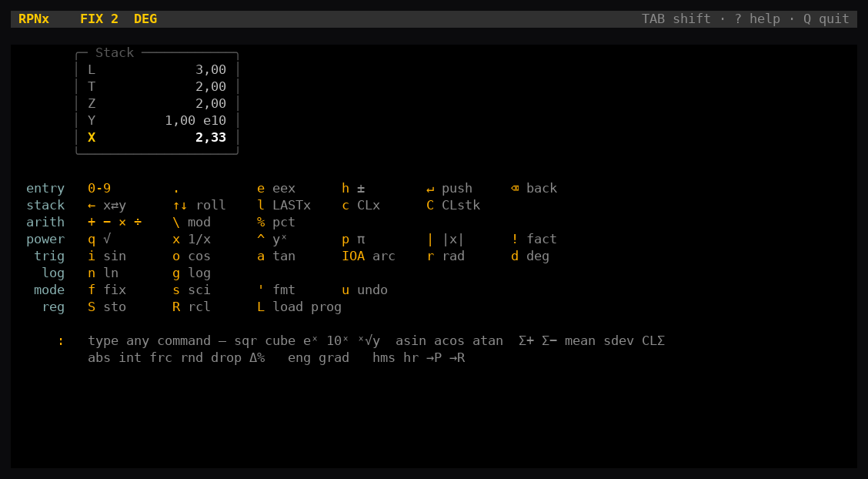The height and width of the screenshot is (479, 868).
Task: Click the cube command word
Action: (280, 341)
